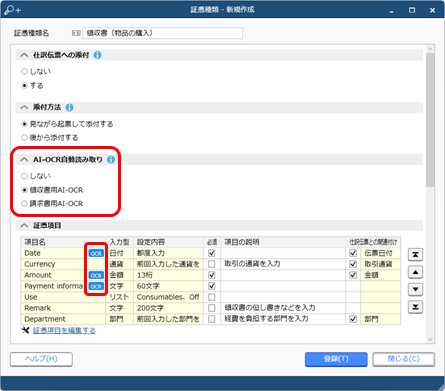Collapse the 証憑項目 section
This screenshot has height=391, width=445.
pyautogui.click(x=24, y=226)
